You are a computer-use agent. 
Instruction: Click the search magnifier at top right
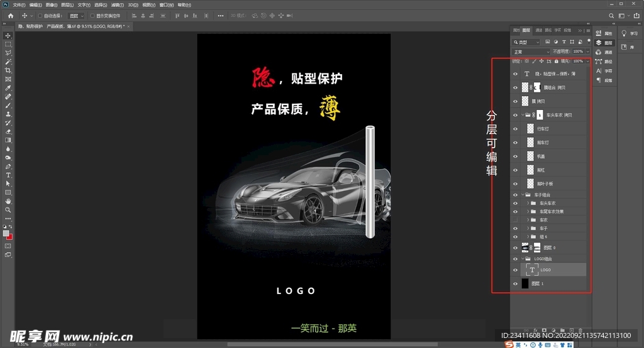(611, 16)
